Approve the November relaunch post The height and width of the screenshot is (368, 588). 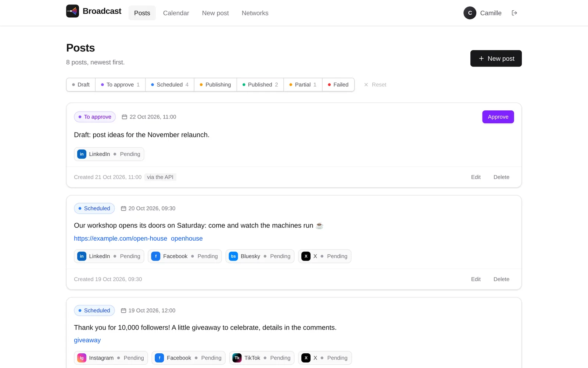(498, 117)
